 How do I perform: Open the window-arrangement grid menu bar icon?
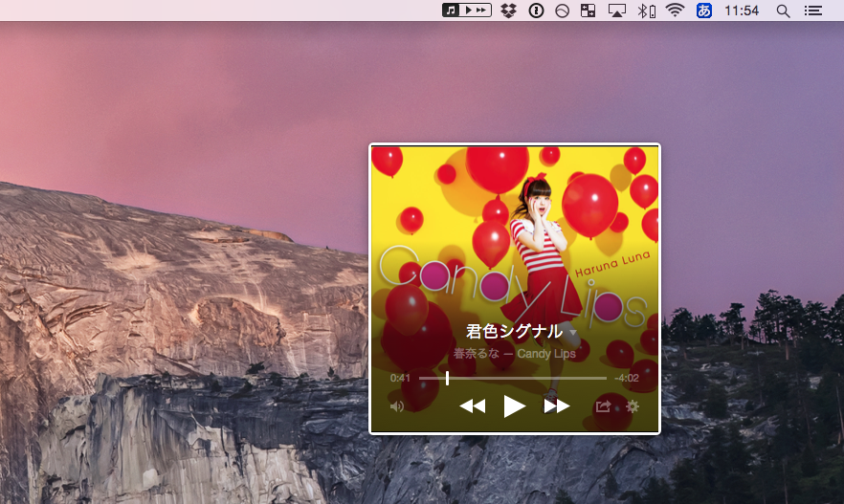click(x=588, y=11)
